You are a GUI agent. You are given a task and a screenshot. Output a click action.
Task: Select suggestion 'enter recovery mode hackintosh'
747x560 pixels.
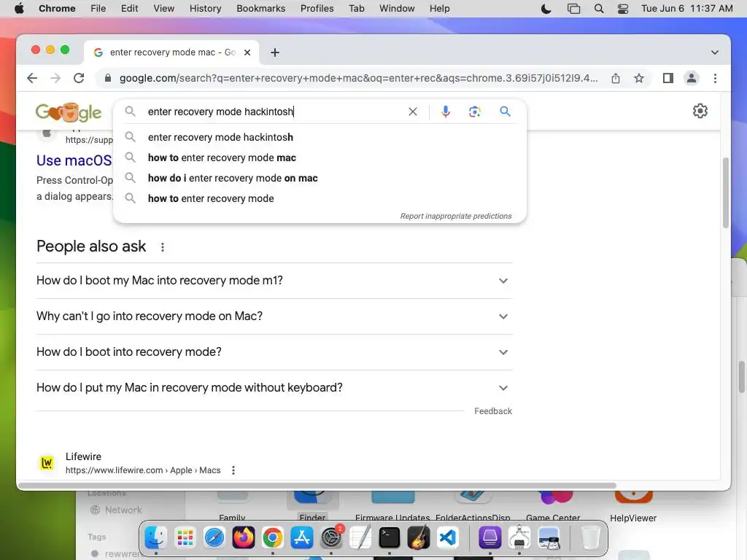(x=320, y=137)
